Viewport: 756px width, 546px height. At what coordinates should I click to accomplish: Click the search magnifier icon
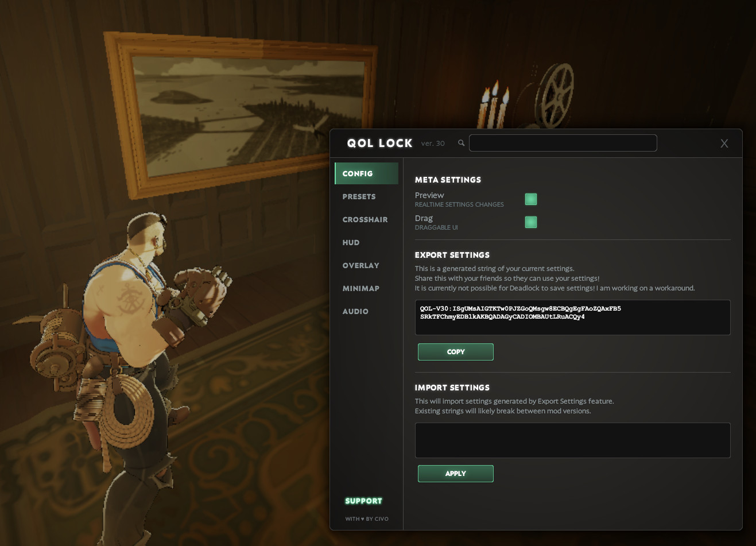461,143
